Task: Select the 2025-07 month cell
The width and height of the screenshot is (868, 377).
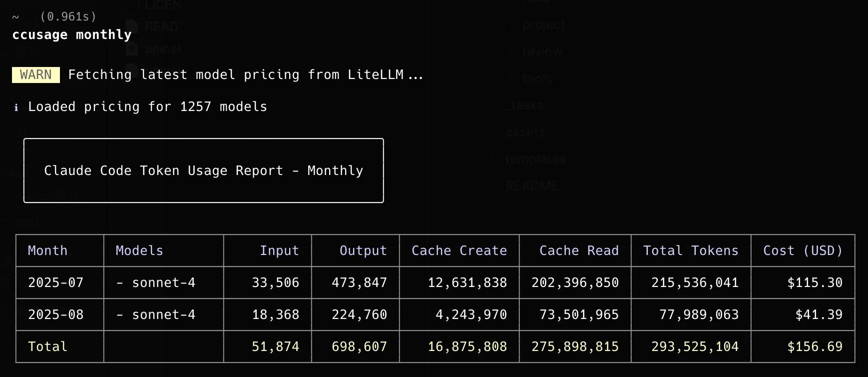Action: tap(55, 282)
